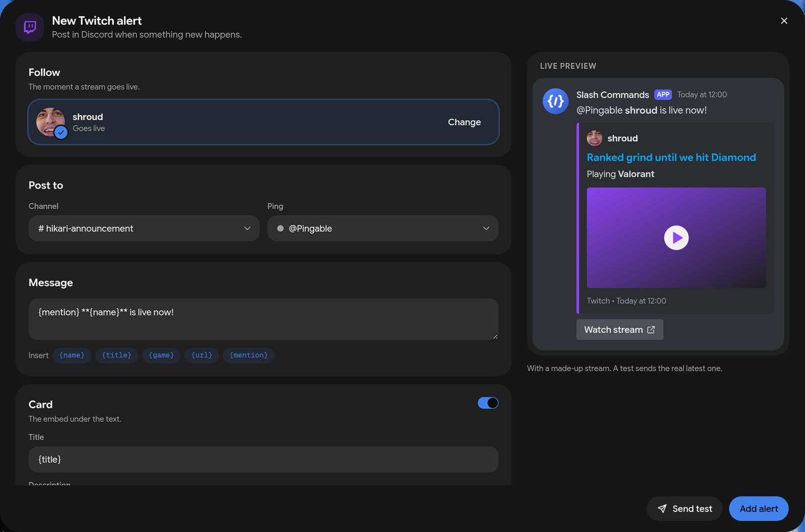The height and width of the screenshot is (532, 805).
Task: Open the Ping dropdown @Pingable
Action: [x=383, y=228]
